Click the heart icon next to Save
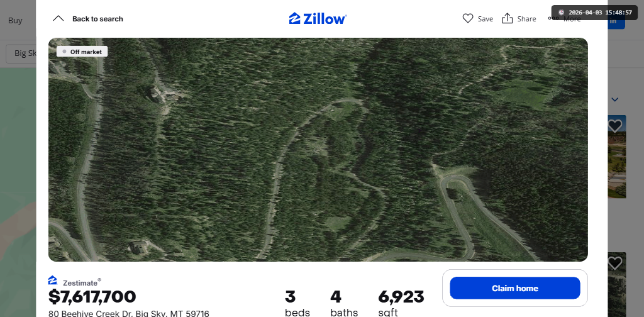The image size is (644, 317). point(468,18)
